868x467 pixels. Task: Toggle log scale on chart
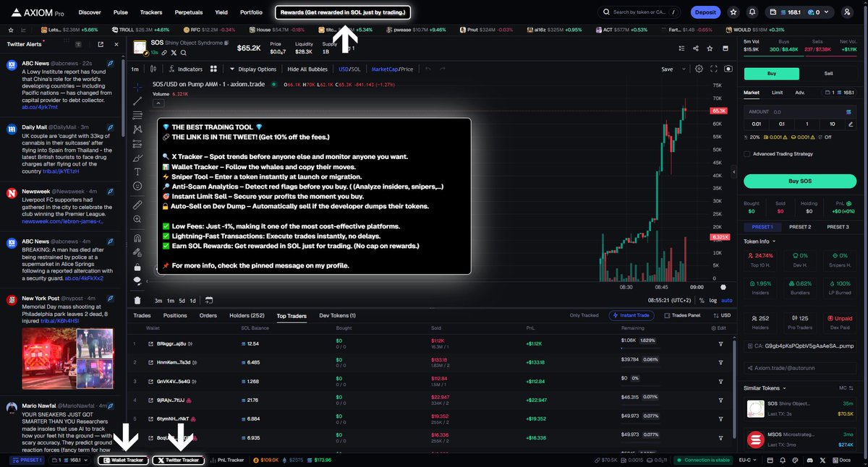tap(713, 300)
